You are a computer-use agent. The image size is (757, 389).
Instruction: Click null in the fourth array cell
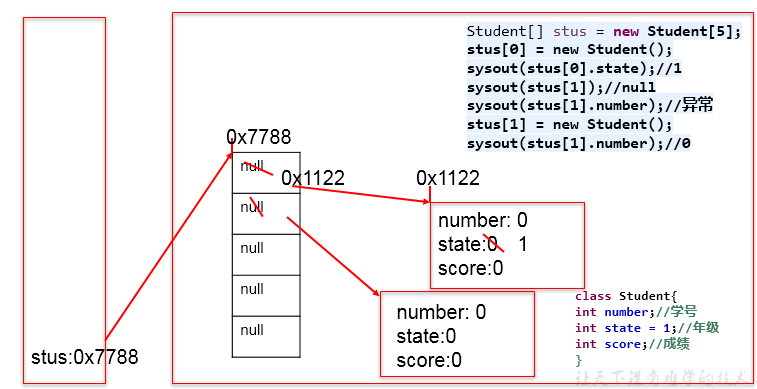tap(252, 289)
